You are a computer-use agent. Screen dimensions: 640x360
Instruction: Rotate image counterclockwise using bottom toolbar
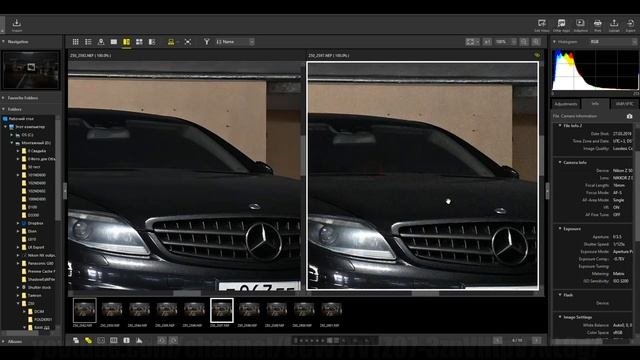162,340
